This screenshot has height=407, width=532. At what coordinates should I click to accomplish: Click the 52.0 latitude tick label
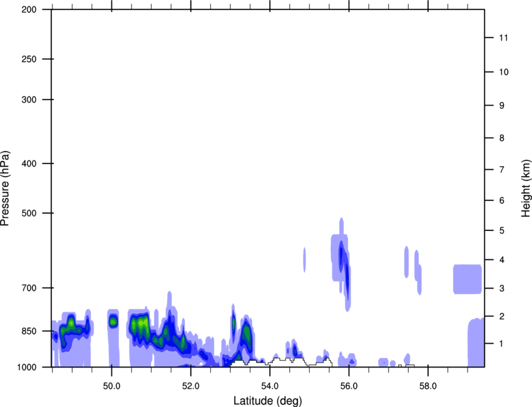pos(191,386)
